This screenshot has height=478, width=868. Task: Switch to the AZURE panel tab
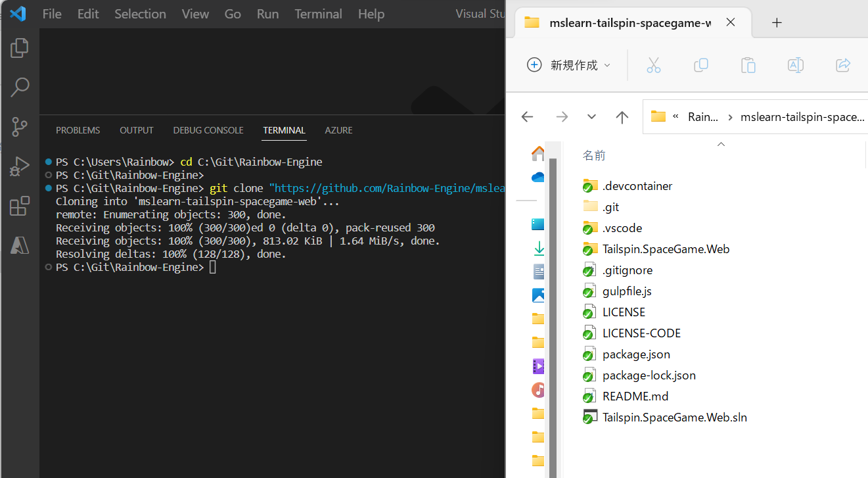[338, 130]
